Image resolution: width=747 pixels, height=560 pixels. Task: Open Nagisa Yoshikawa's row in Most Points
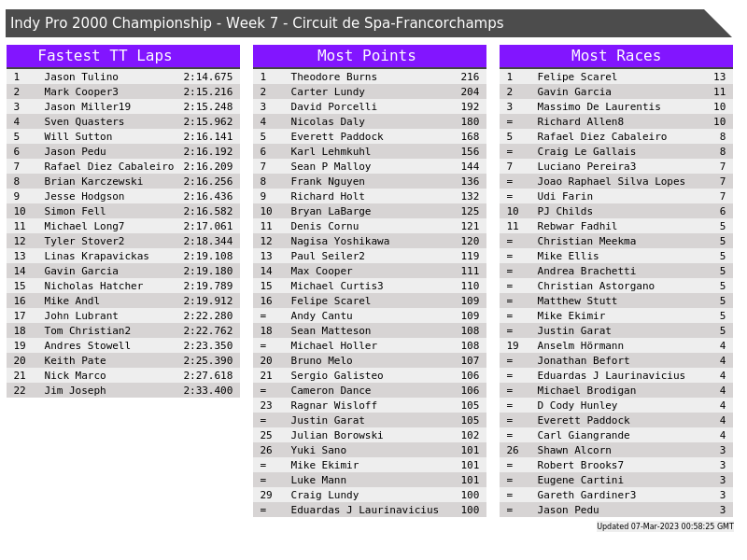pos(340,241)
